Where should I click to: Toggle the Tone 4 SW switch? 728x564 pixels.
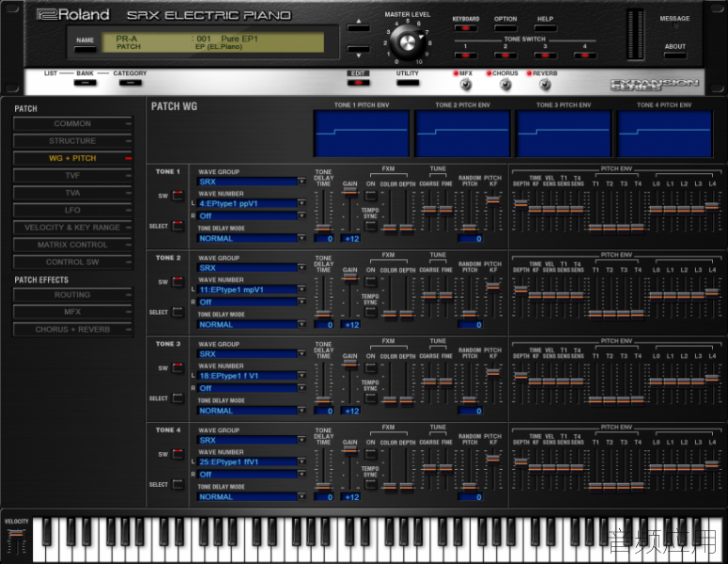click(x=178, y=454)
